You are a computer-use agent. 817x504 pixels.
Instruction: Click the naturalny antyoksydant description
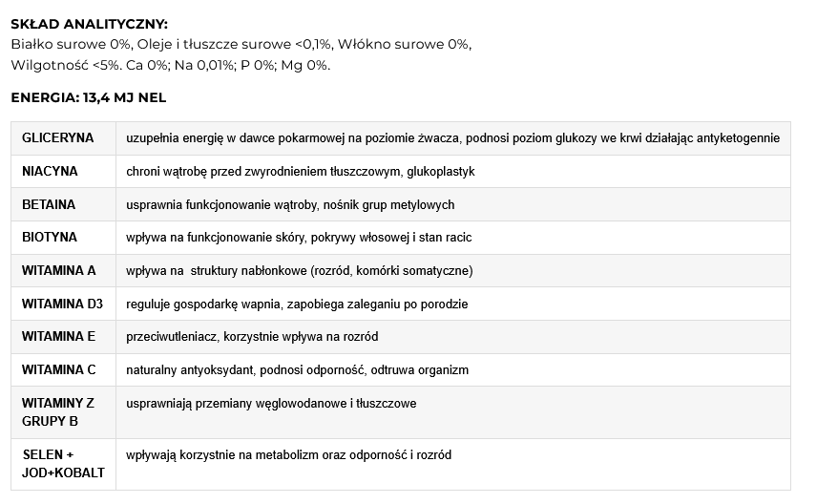tap(297, 370)
